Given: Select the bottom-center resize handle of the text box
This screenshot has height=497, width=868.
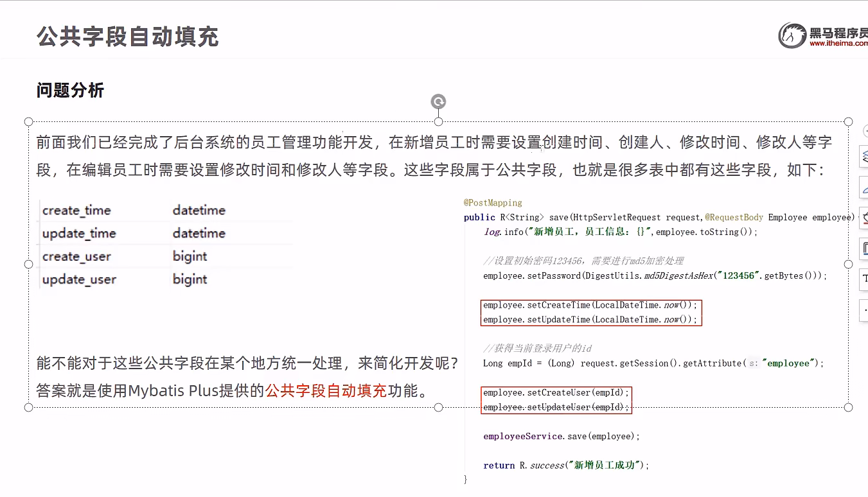Looking at the screenshot, I should [x=438, y=407].
